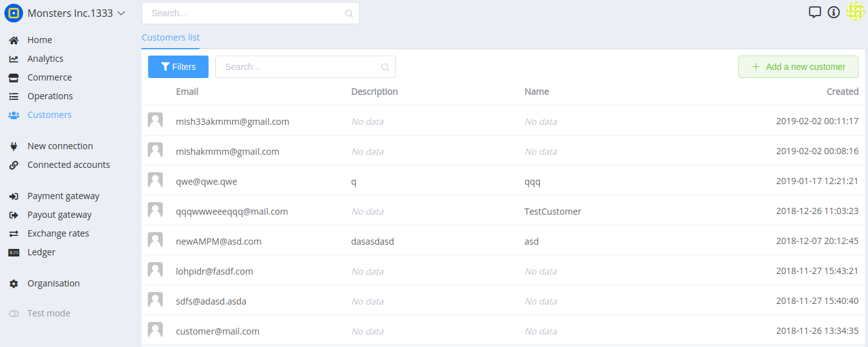Click the Commerce storefront icon
This screenshot has height=347, width=868.
[14, 77]
